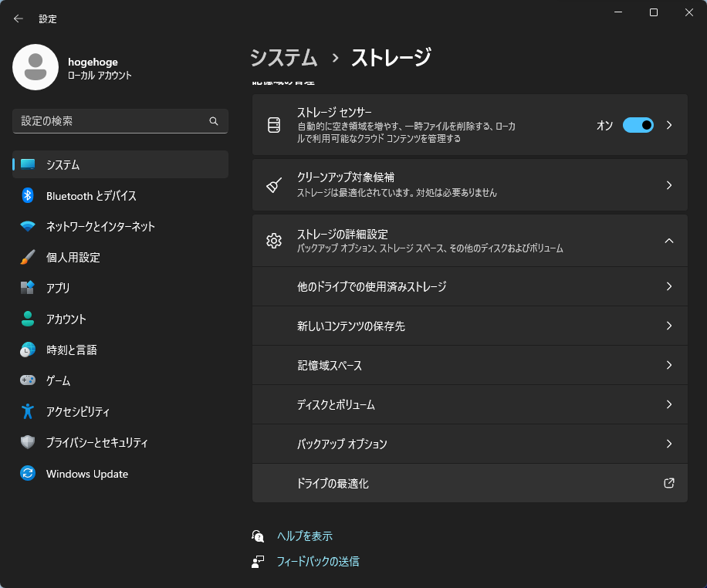Viewport: 707px width, 588px height.
Task: Select the アプリ icon in sidebar
Action: 28,288
